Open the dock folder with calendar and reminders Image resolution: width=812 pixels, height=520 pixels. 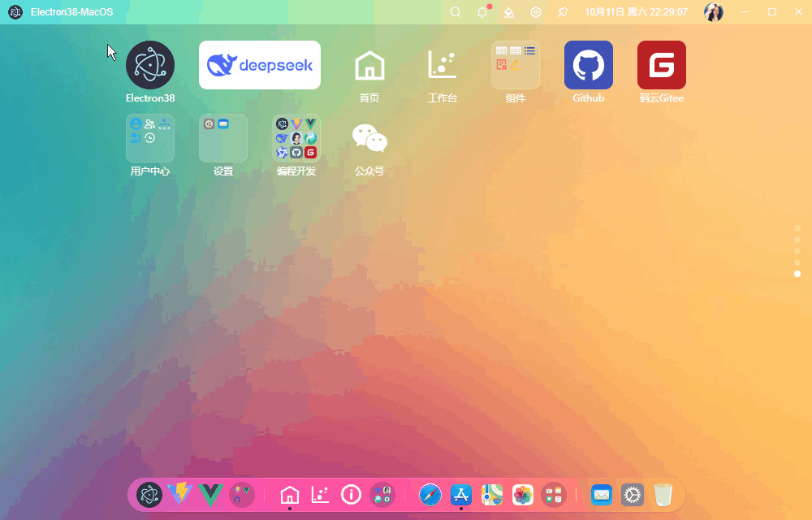(x=554, y=495)
